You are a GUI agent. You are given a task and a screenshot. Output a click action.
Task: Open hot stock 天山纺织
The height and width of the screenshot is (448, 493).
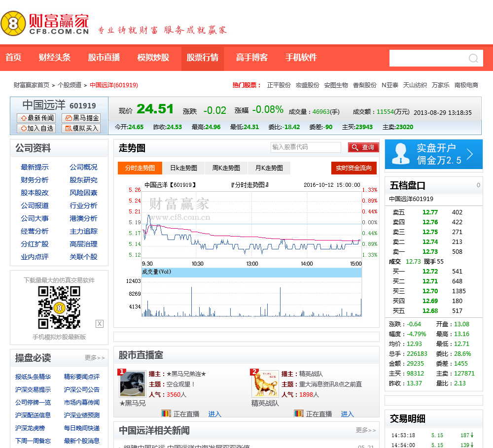pos(415,85)
